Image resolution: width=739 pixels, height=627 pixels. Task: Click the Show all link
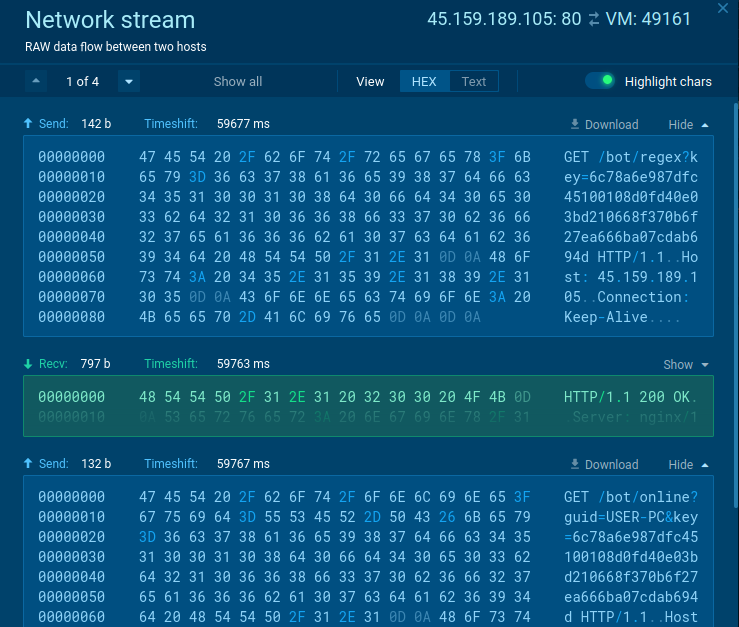(238, 82)
